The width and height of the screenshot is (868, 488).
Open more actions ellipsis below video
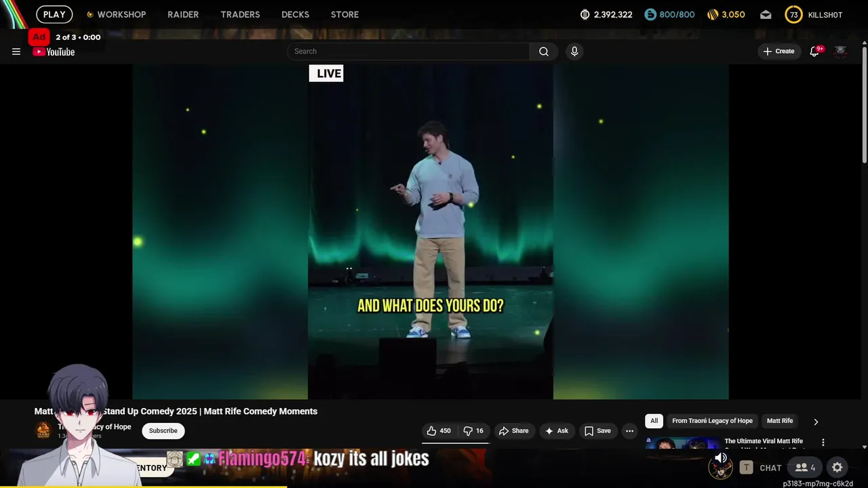pyautogui.click(x=629, y=431)
